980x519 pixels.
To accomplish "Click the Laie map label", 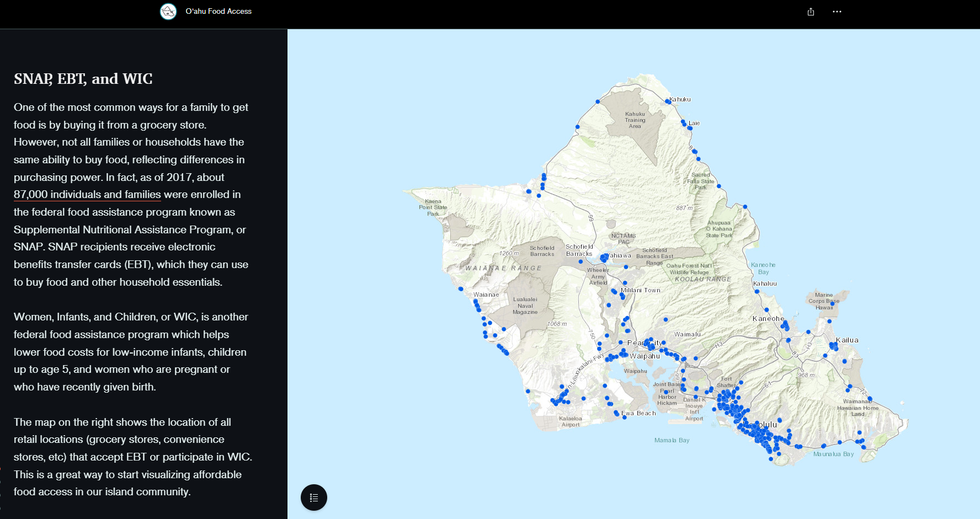I will (694, 123).
